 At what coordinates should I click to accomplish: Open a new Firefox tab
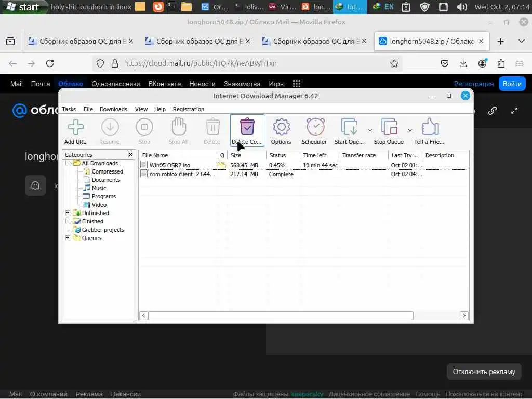[x=500, y=42]
